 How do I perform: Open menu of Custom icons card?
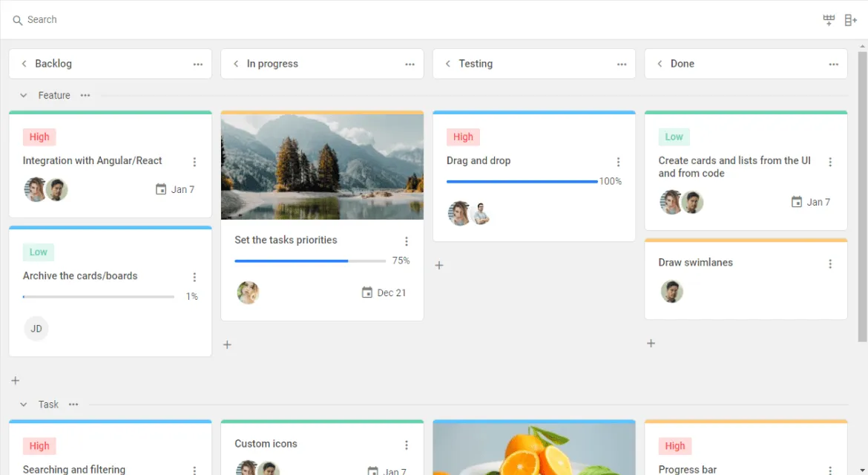[407, 445]
